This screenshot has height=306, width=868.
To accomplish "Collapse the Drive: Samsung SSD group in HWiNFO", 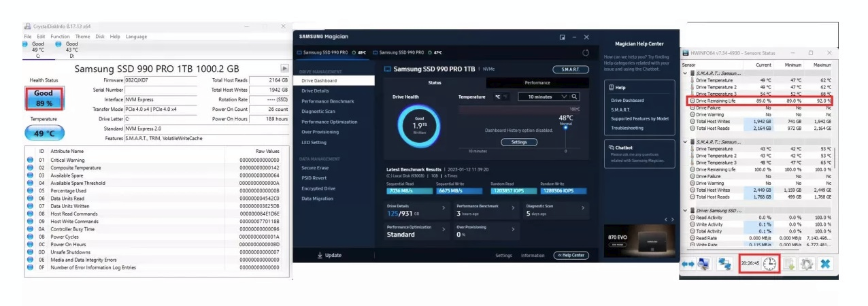I will click(685, 210).
